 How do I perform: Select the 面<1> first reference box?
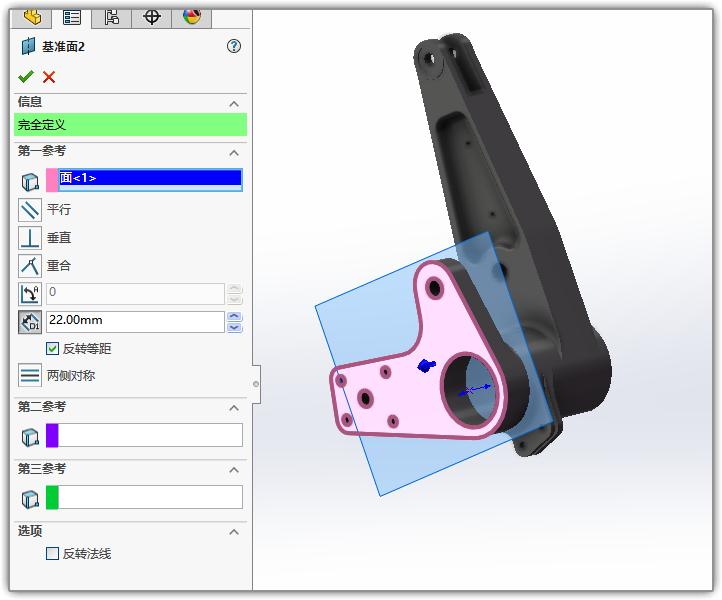click(150, 180)
